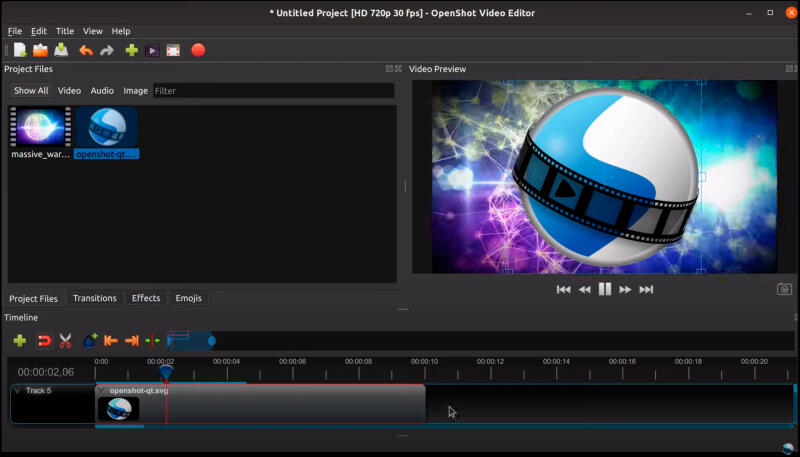Pause playback in the Video Preview
The image size is (800, 457).
coord(605,289)
